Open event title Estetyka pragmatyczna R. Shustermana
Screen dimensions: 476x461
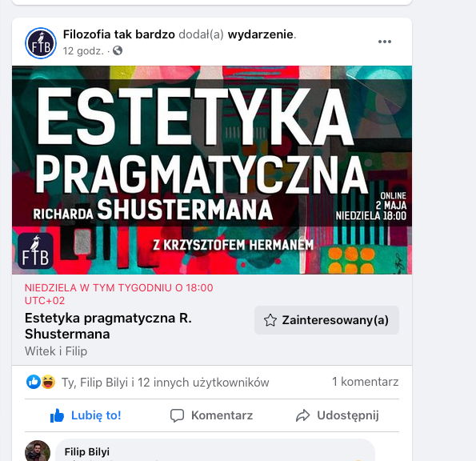tap(108, 326)
